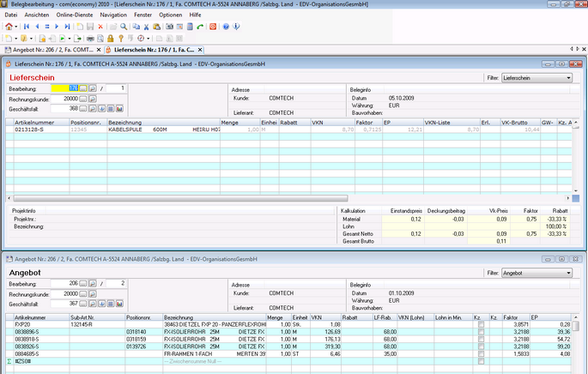Viewport: 588px width, 374px height.
Task: Jump to first record navigation icon
Action: click(x=27, y=27)
